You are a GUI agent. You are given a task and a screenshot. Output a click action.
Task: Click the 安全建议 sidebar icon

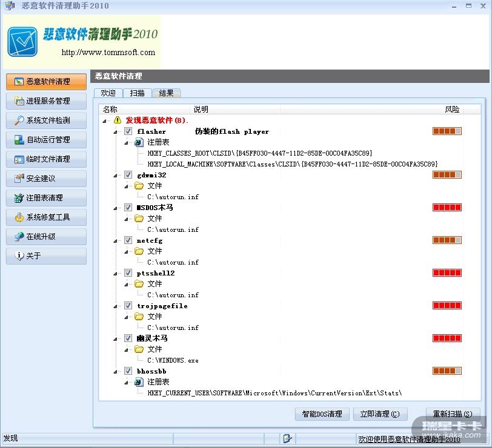(x=19, y=179)
